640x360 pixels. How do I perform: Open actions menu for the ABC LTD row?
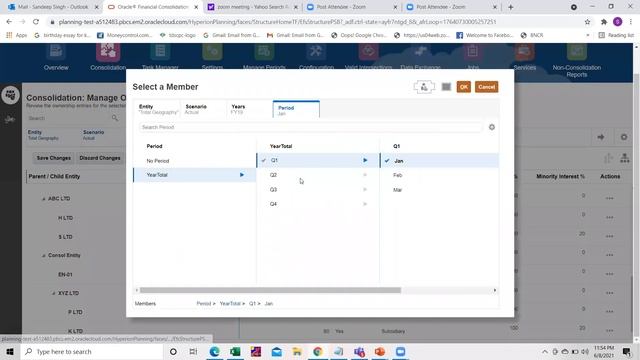tap(609, 198)
